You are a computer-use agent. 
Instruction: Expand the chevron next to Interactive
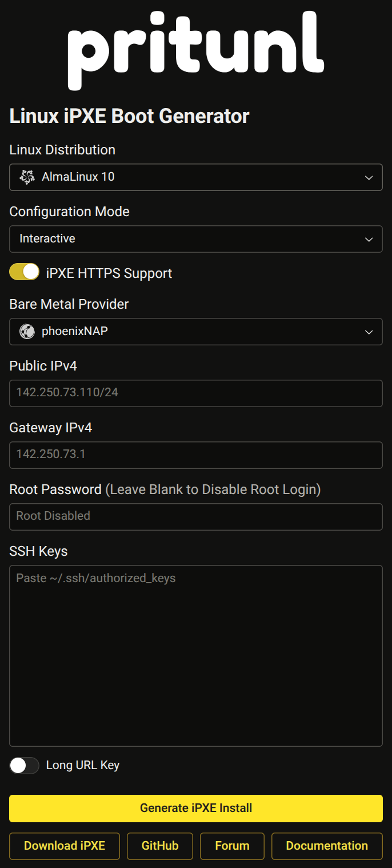(x=369, y=240)
